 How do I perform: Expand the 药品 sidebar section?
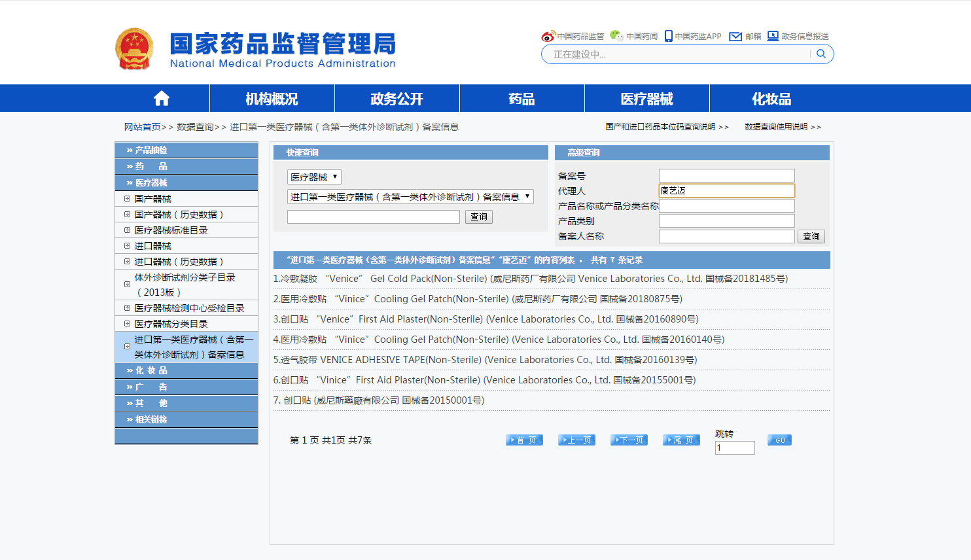186,166
